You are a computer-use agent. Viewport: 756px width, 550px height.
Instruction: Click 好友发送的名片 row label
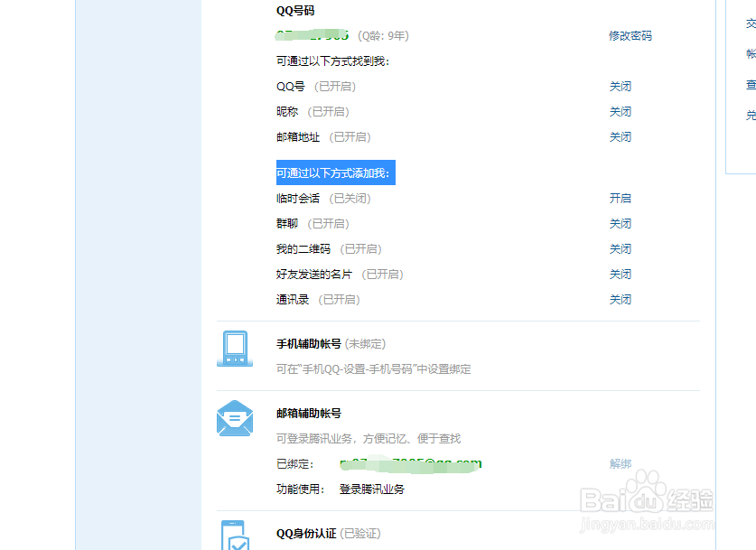coord(314,275)
